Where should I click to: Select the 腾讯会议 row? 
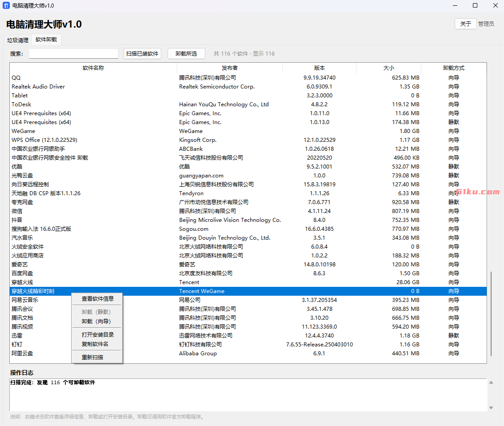point(248,309)
